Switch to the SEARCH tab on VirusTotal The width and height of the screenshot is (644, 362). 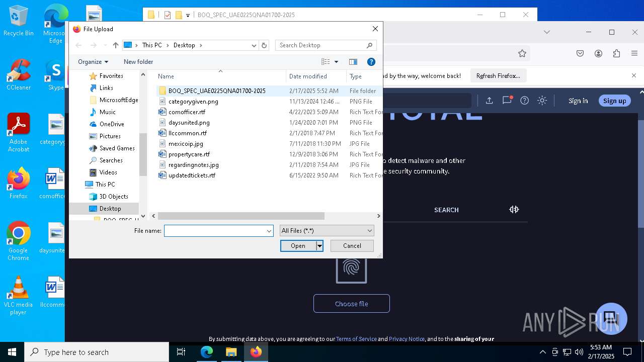coord(446,210)
